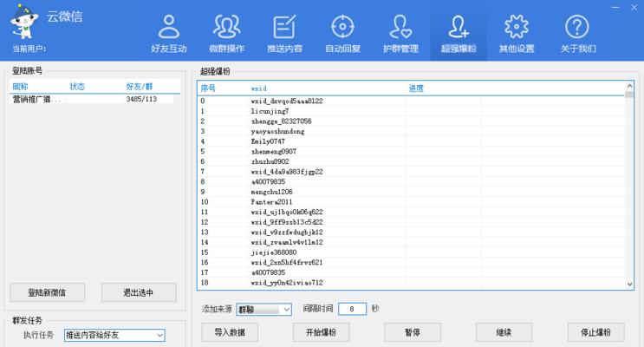Click the 好友/群 column header
The height and width of the screenshot is (347, 644).
point(140,87)
